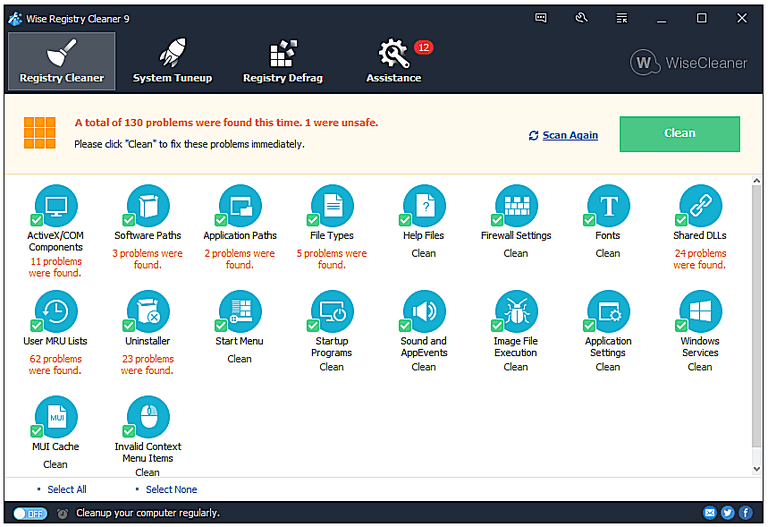Uncheck the ActiveX/COM Components checkbox

(36, 220)
